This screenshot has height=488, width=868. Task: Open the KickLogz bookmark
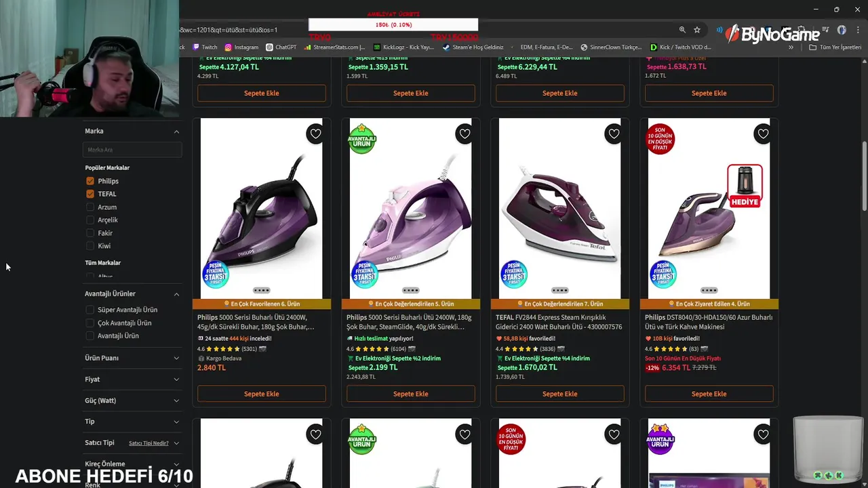pos(404,47)
